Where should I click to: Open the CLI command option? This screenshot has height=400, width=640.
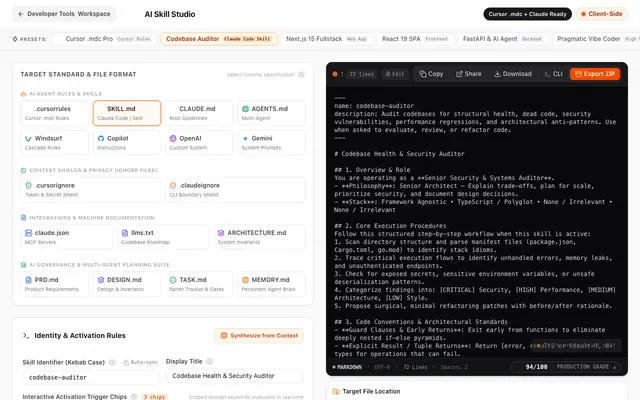(x=553, y=74)
